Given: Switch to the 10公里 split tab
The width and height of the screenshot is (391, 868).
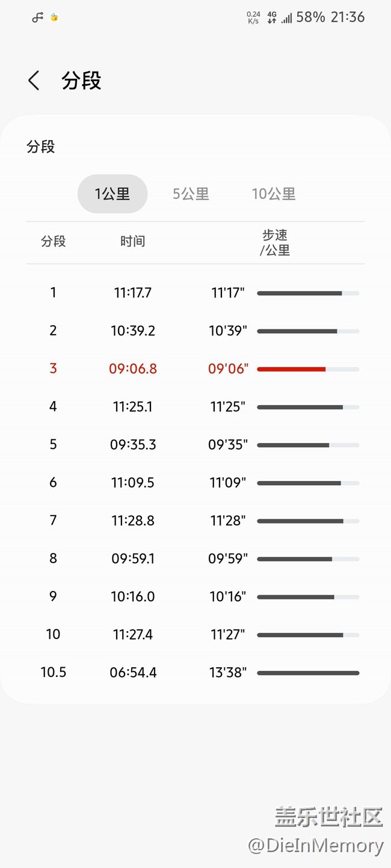Looking at the screenshot, I should click(274, 194).
